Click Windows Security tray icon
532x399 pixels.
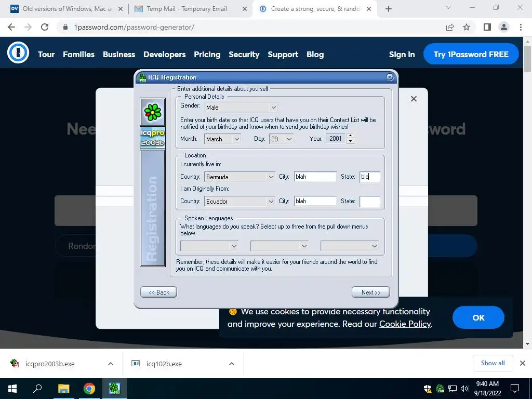pos(428,389)
